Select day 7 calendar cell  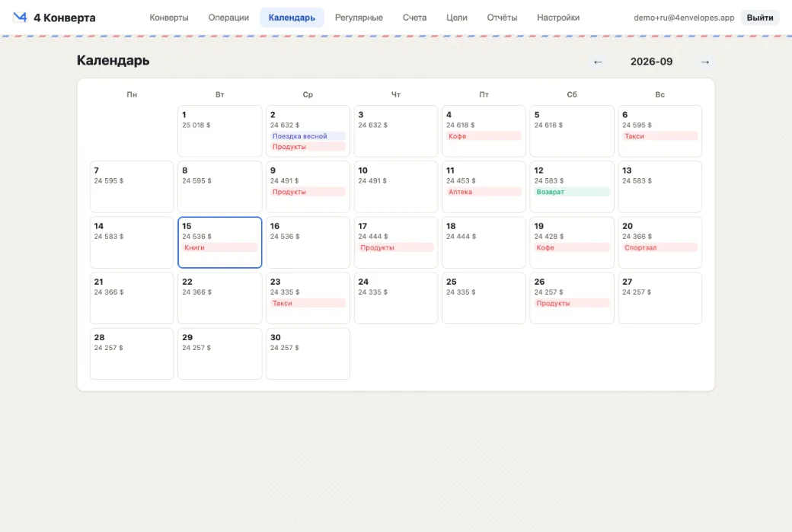[131, 186]
